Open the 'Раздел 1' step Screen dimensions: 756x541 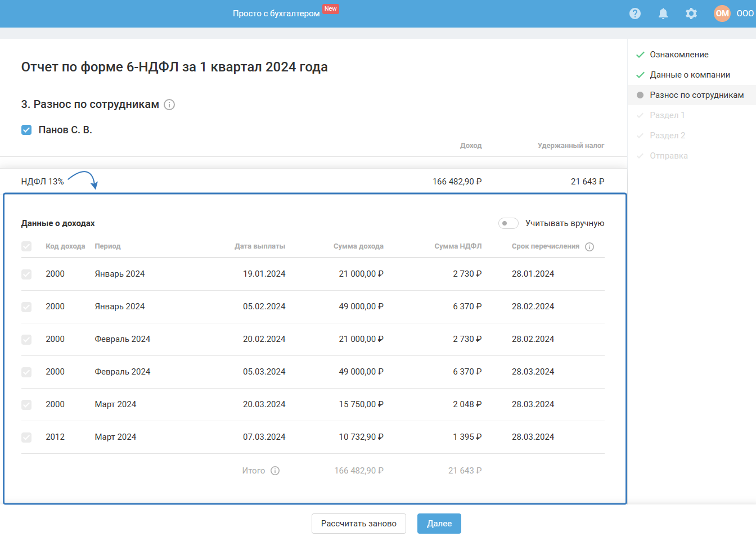point(667,115)
